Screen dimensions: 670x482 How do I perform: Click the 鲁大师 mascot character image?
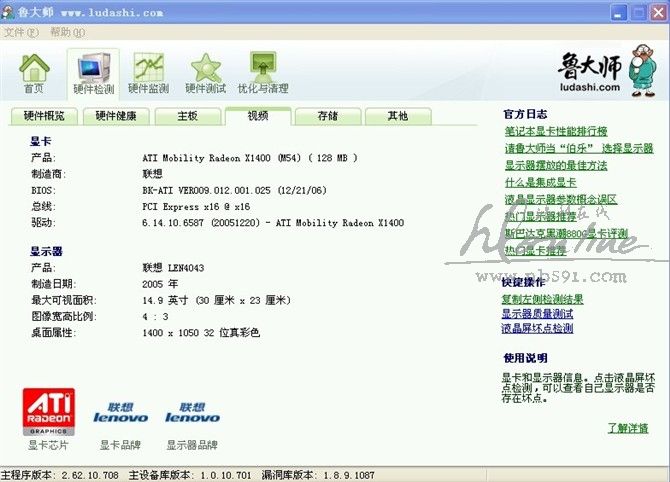pos(643,71)
